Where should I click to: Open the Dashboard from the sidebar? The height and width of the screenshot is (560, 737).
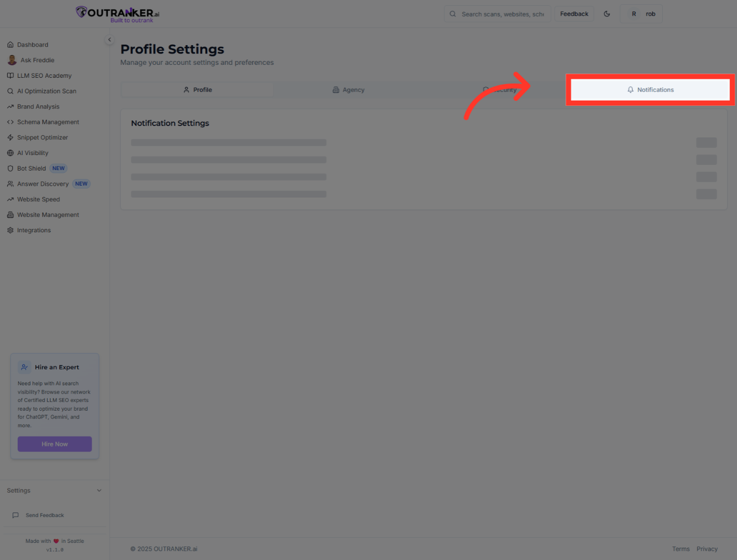[x=33, y=45]
